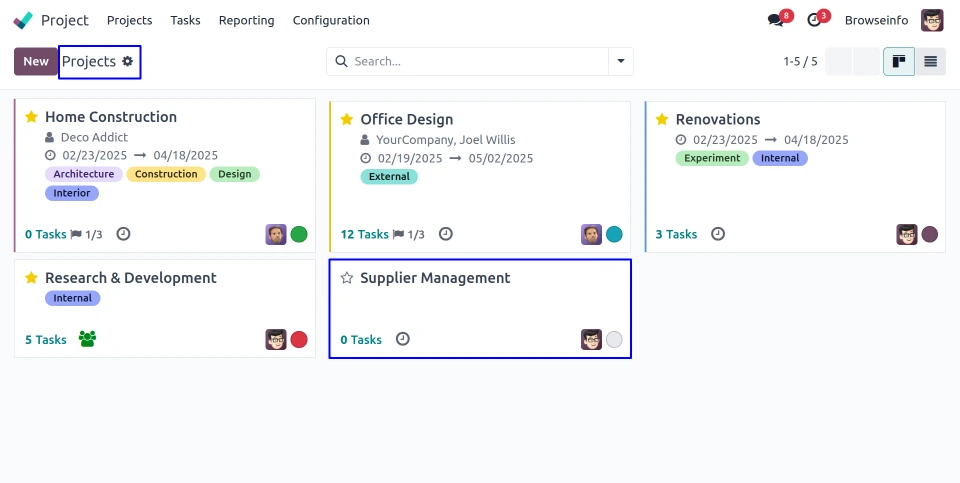This screenshot has width=960, height=483.
Task: Click the Project app logo icon
Action: pos(23,20)
